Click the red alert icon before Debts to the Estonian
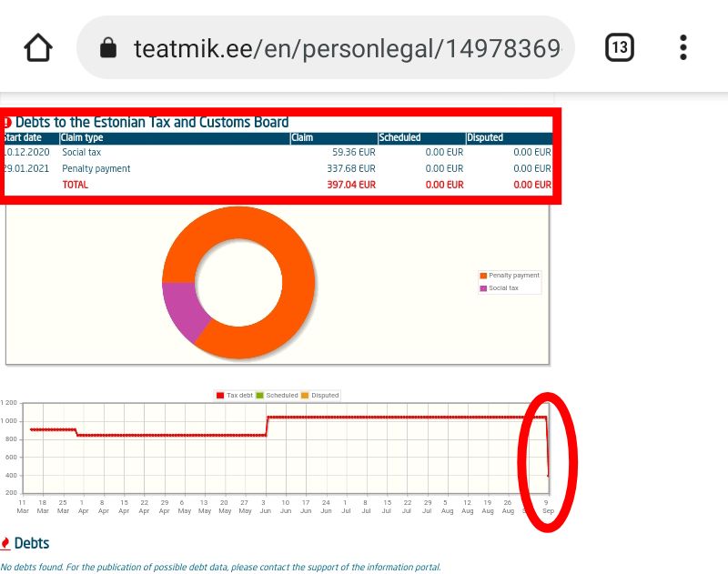 (6, 123)
